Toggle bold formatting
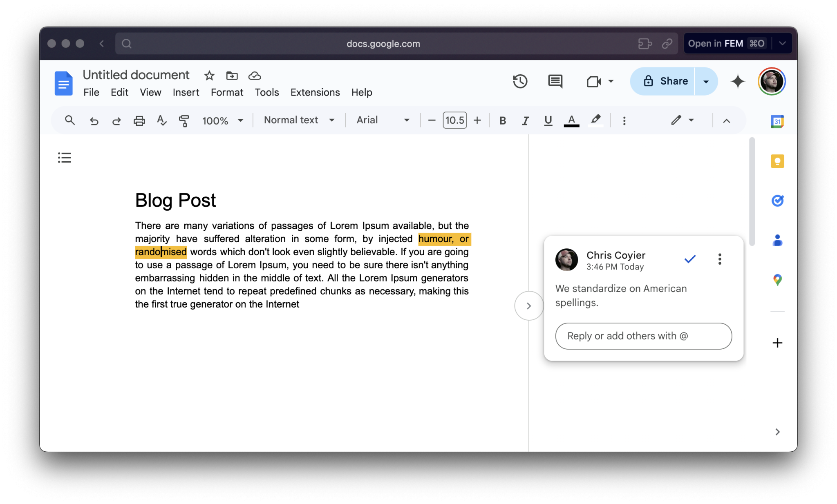 (x=503, y=120)
